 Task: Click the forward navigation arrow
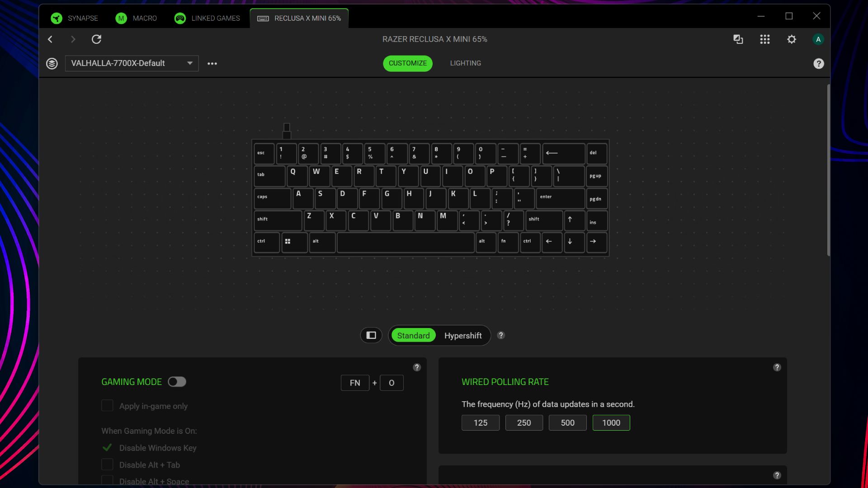click(x=73, y=39)
